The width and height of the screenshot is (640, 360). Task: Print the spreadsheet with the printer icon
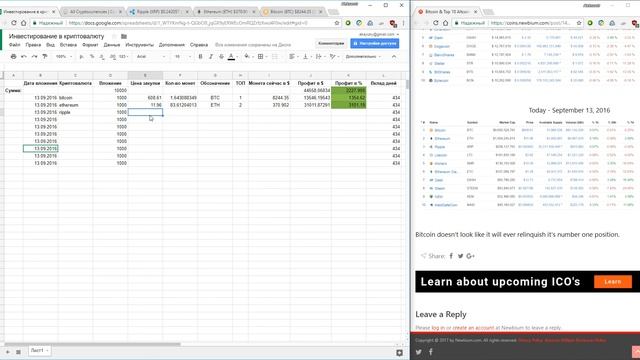click(13, 56)
